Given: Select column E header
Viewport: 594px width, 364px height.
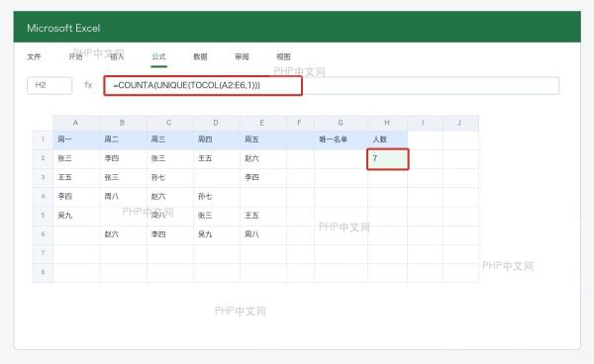Looking at the screenshot, I should point(262,123).
